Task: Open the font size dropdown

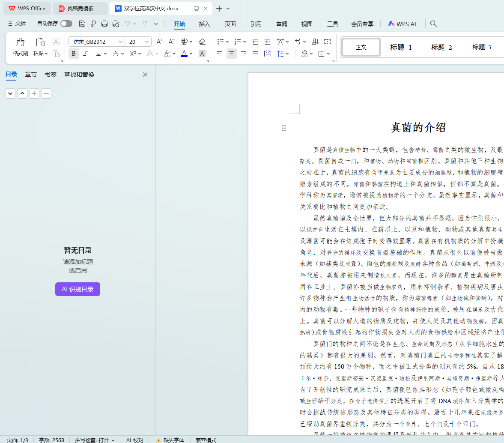Action: click(x=147, y=42)
